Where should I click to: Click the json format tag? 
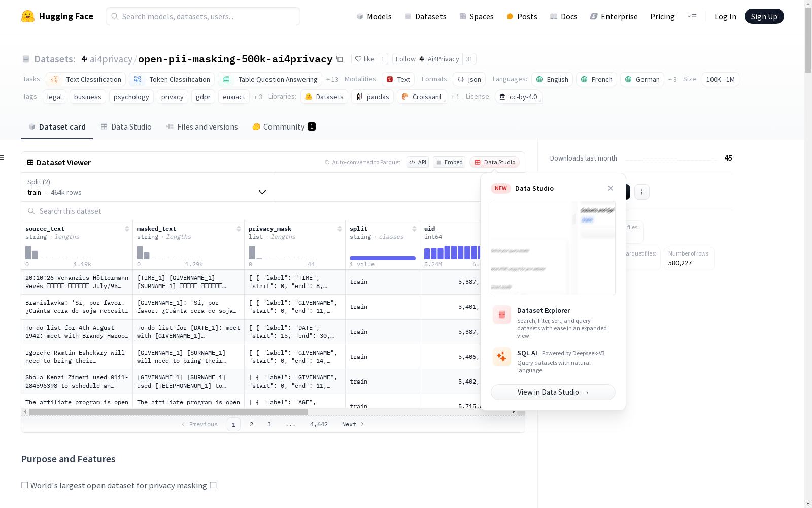click(x=469, y=80)
